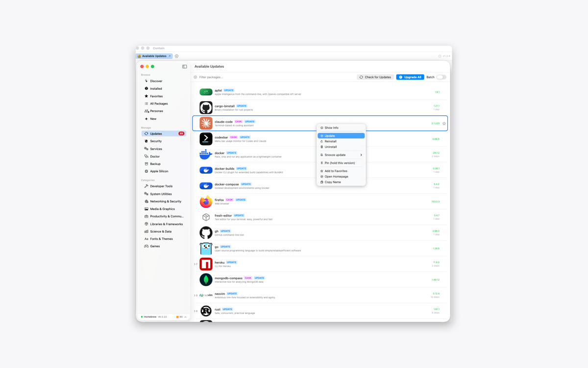This screenshot has width=588, height=368.
Task: Click the Check for Updates button
Action: pos(375,77)
